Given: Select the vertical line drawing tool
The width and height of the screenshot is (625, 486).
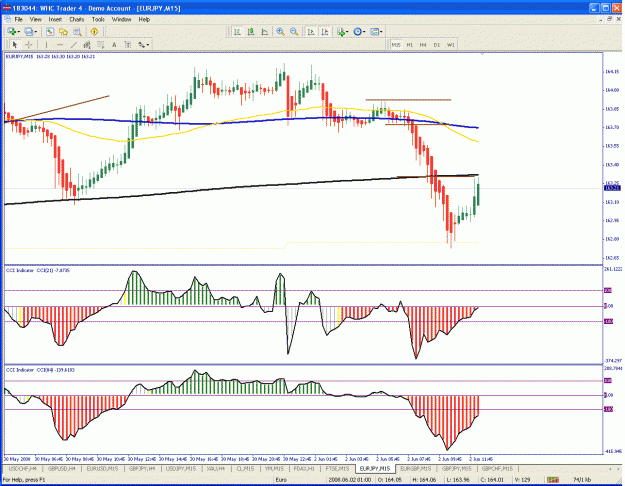Looking at the screenshot, I should pyautogui.click(x=46, y=45).
